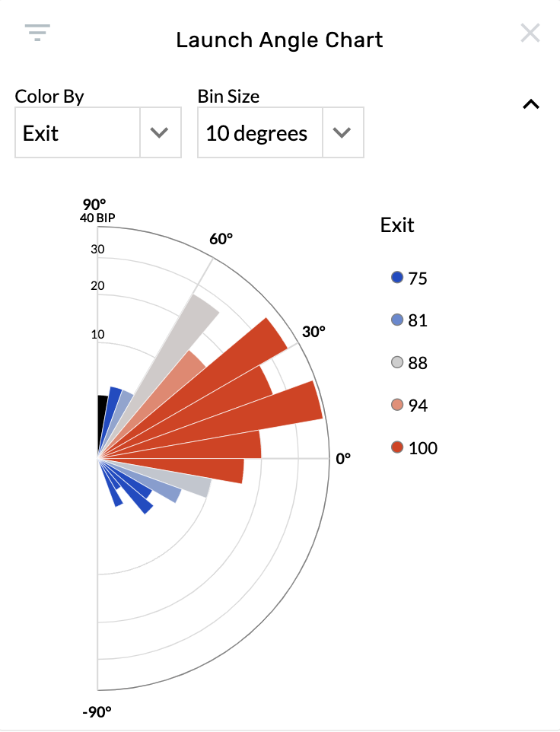Click the 'Launch Angle Chart' title
Viewport: 560px width, 732px height.
(280, 40)
